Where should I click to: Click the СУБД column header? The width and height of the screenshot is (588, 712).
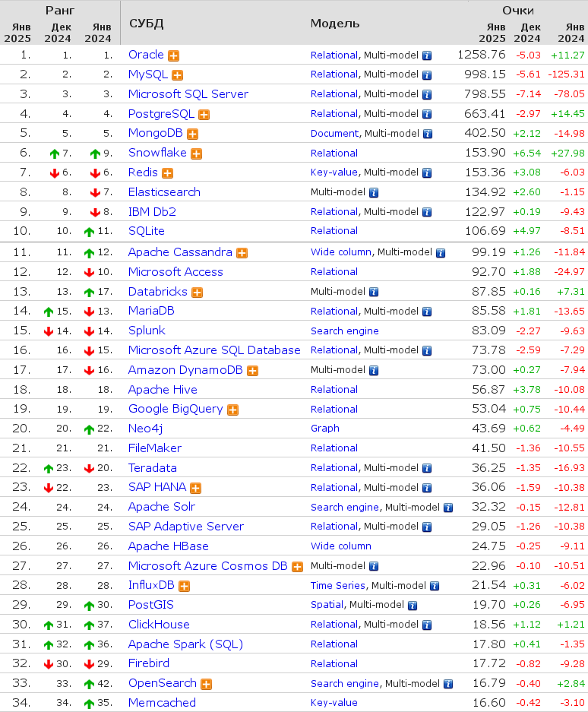pyautogui.click(x=146, y=24)
